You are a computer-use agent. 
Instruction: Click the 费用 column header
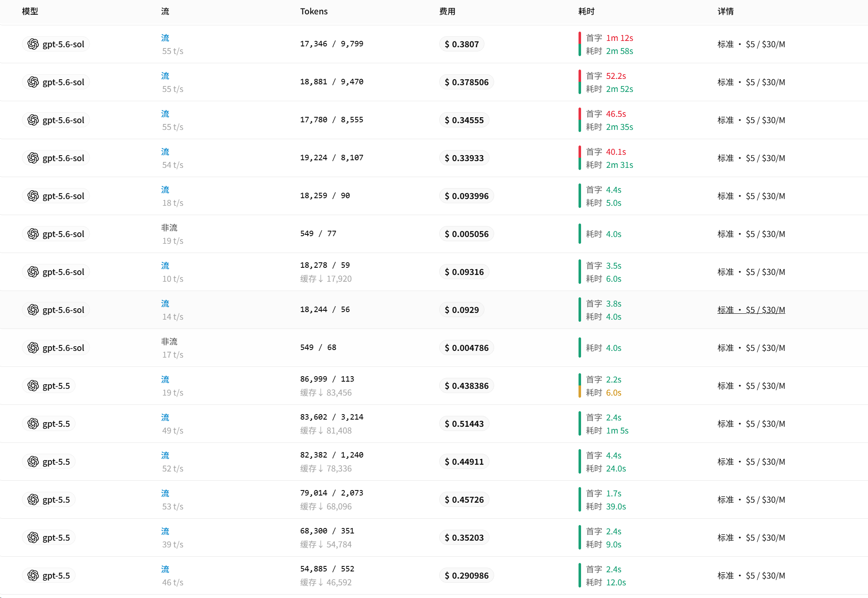click(x=447, y=11)
